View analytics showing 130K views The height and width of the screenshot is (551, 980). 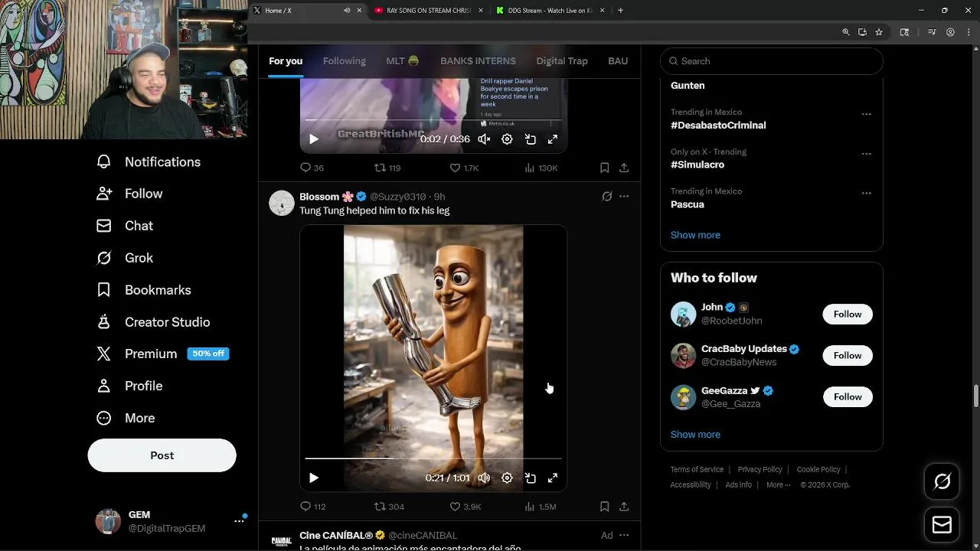[x=541, y=168]
